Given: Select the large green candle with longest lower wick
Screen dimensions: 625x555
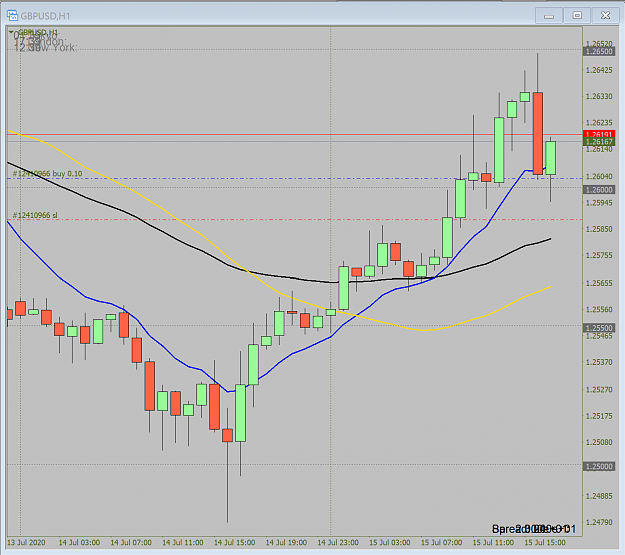Looking at the screenshot, I should (240, 413).
